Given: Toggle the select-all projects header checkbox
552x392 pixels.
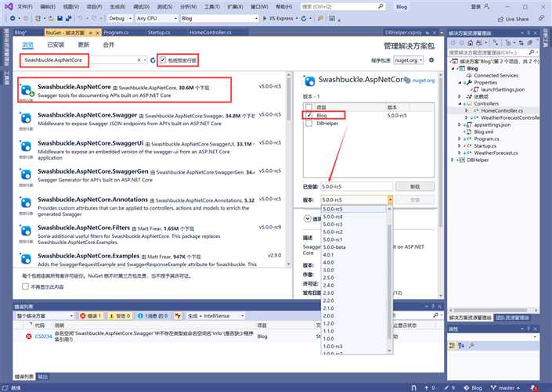Looking at the screenshot, I should point(308,107).
